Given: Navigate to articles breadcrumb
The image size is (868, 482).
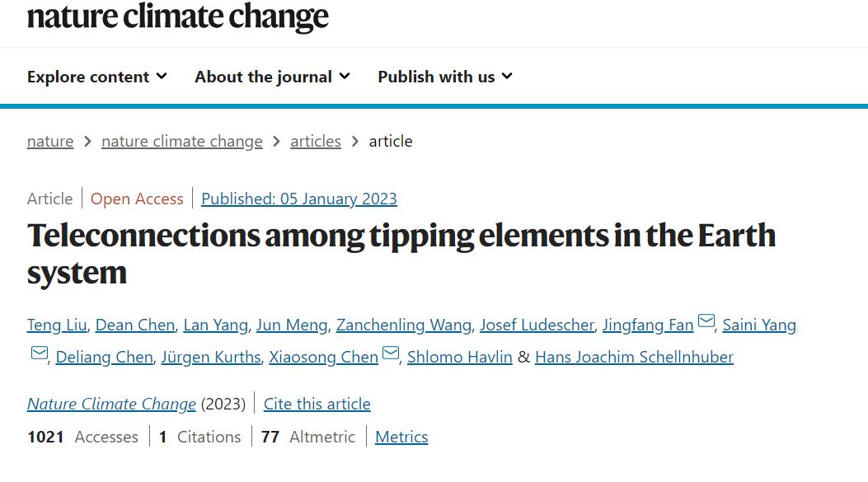Looking at the screenshot, I should point(316,142).
